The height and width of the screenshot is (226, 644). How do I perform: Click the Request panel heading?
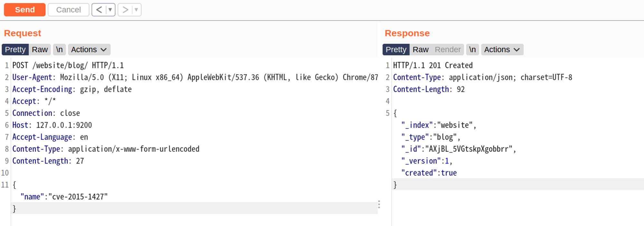23,33
